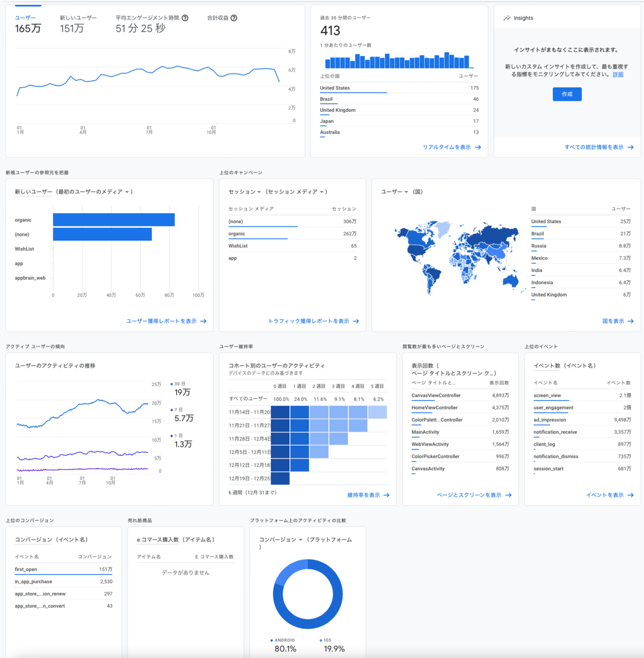Click arrow icon beside ページとスクリーンを表示

(509, 495)
